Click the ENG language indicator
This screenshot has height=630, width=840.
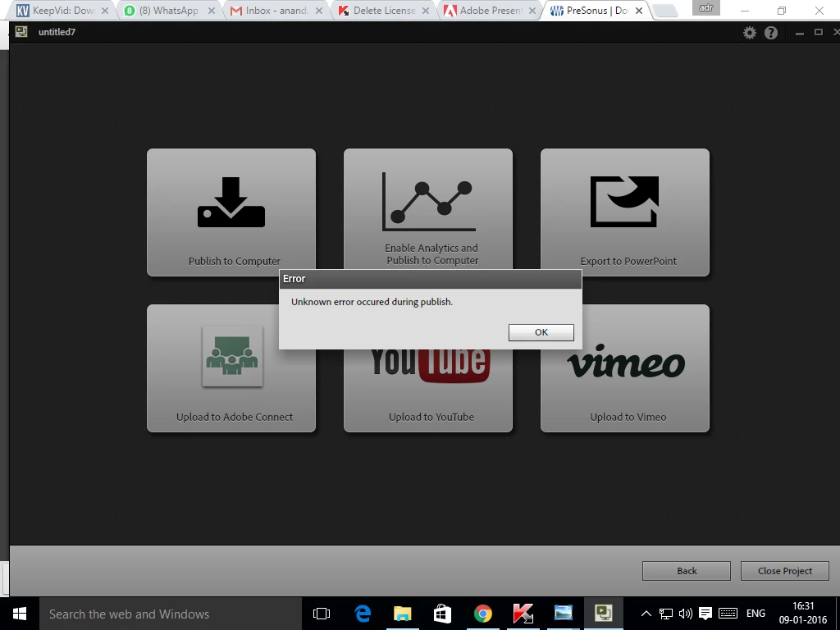756,614
